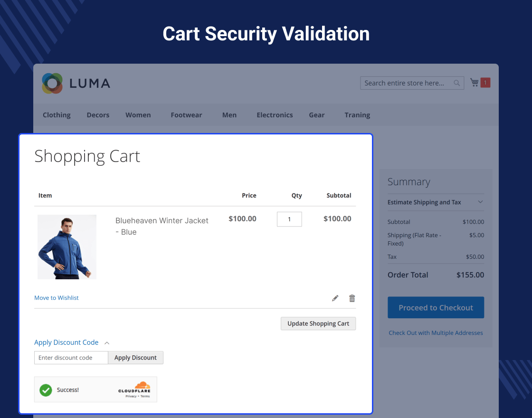Click the Qty column header

click(x=296, y=196)
